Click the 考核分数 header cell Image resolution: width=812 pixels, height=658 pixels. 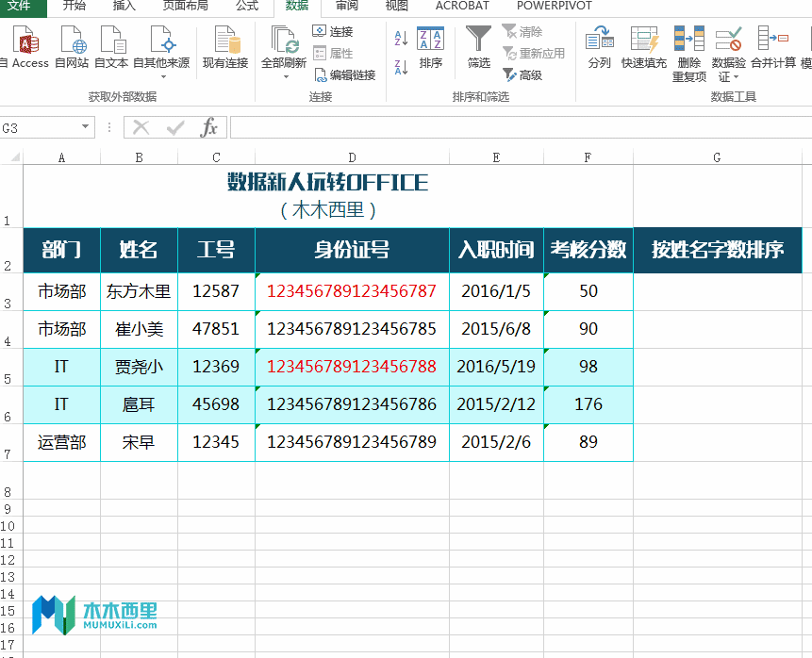click(588, 250)
